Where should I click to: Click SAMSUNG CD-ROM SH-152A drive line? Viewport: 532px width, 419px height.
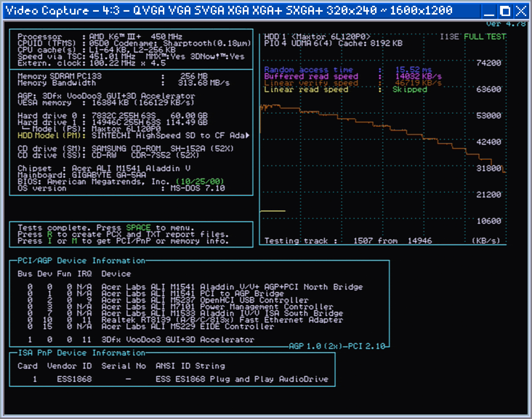point(126,149)
